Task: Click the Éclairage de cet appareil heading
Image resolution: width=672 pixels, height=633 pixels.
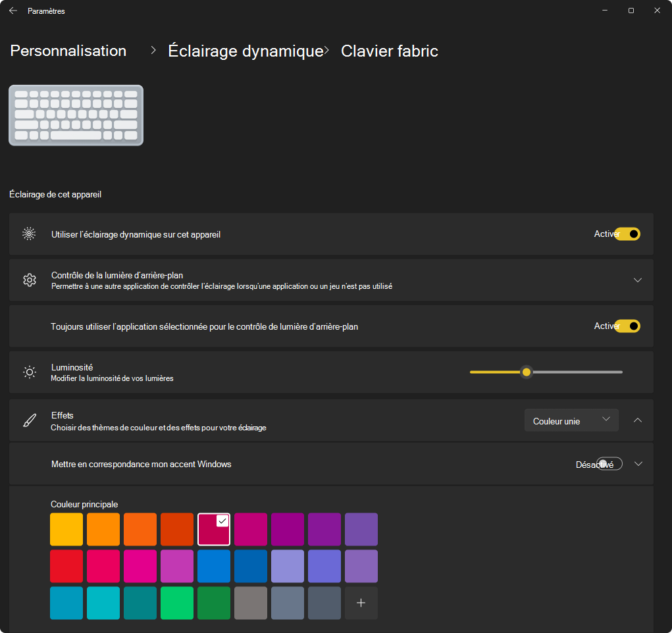Action: point(55,194)
